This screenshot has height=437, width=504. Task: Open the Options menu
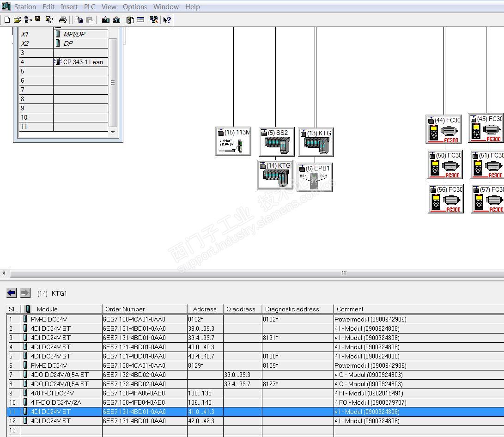(135, 7)
